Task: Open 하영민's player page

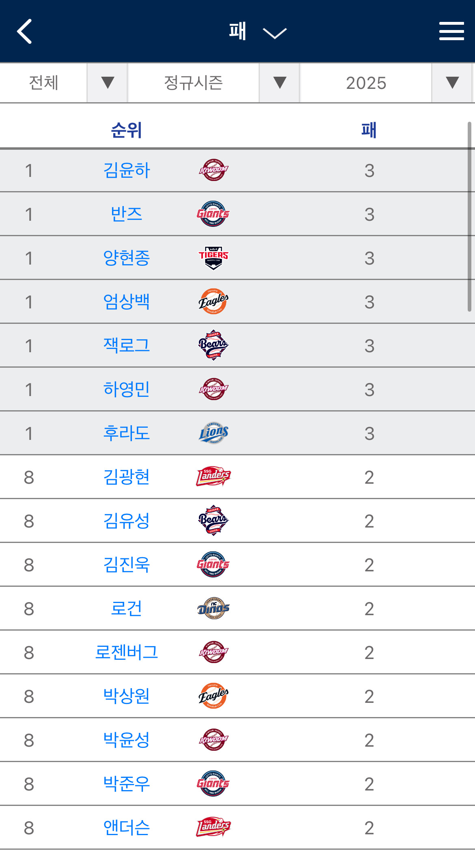Action: (x=127, y=389)
